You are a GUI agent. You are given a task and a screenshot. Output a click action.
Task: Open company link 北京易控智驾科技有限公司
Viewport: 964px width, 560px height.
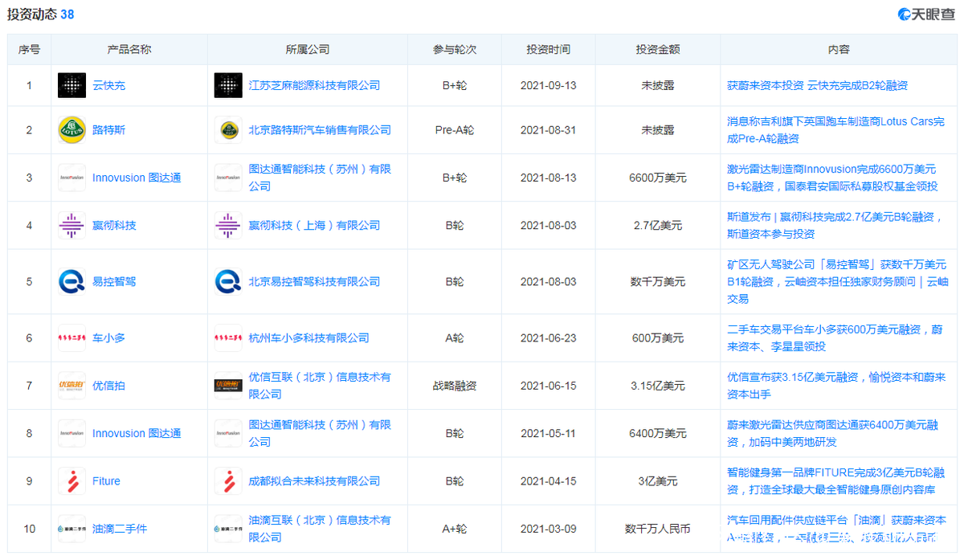click(314, 282)
